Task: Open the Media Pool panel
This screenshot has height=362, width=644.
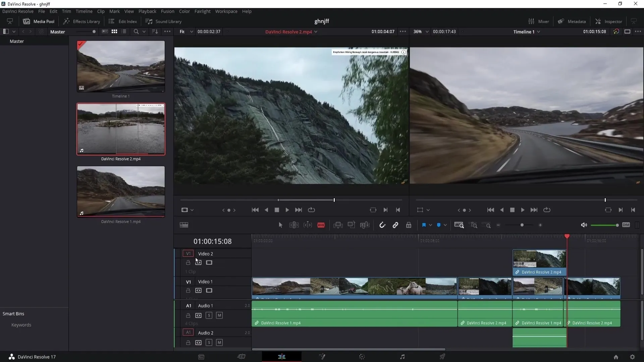Action: coord(39,21)
